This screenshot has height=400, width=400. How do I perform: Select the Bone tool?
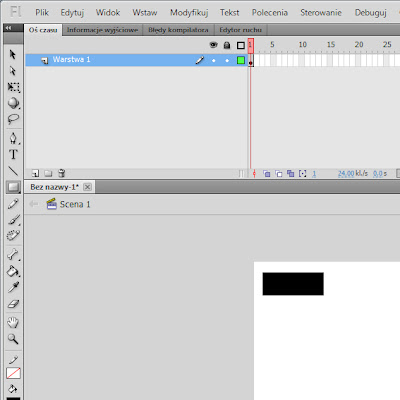(x=13, y=255)
